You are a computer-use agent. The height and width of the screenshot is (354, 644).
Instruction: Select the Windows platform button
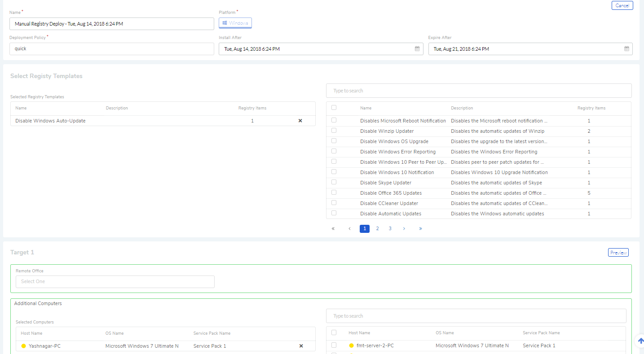235,23
